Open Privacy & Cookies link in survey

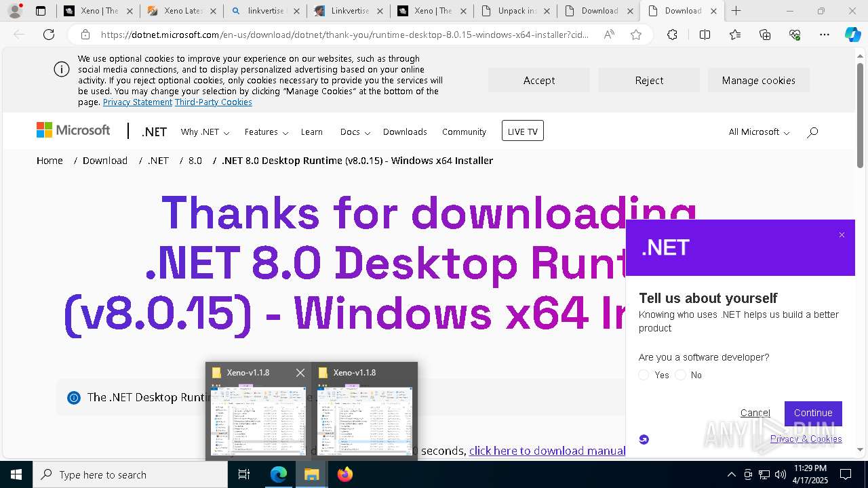click(806, 439)
